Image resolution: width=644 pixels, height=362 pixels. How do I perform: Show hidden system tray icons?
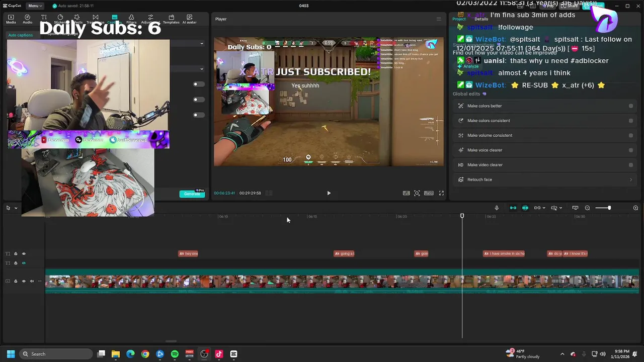click(x=562, y=354)
